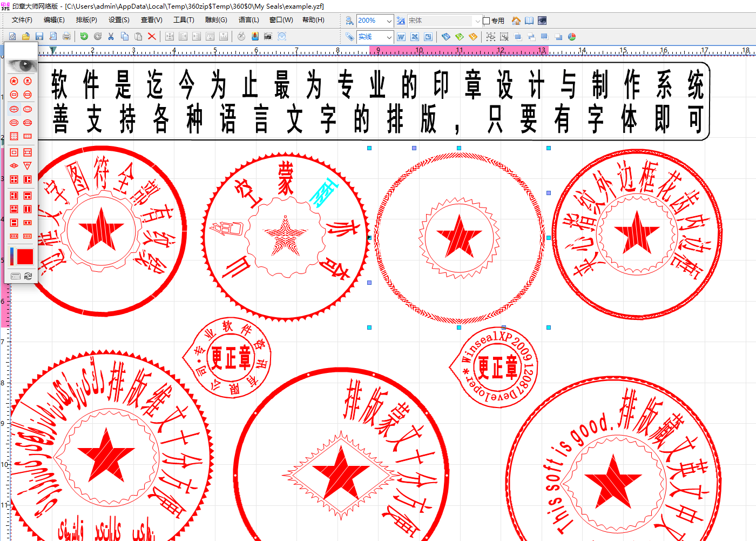Click the printer icon in toolbar

pyautogui.click(x=66, y=36)
